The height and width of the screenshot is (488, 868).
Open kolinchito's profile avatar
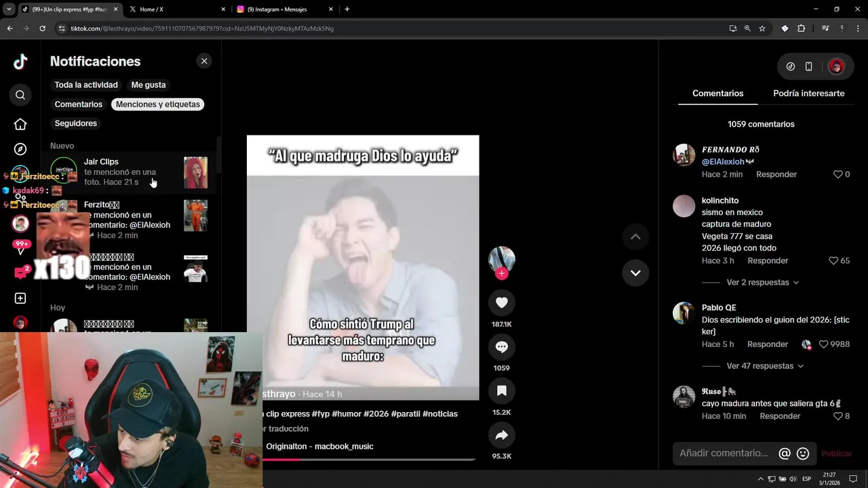684,206
